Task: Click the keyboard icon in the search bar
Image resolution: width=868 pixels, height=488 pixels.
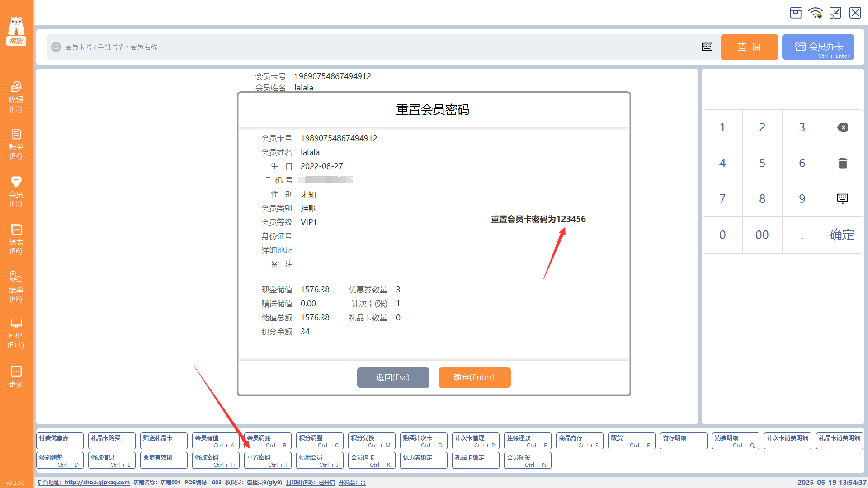Action: click(707, 47)
